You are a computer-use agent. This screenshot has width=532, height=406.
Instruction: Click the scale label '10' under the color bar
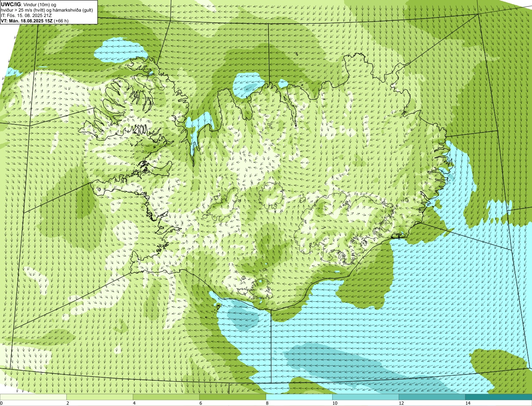[x=335, y=403]
